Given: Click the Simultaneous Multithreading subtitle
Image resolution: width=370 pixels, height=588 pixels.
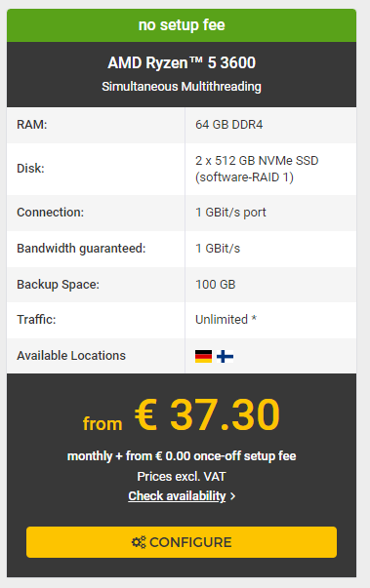Looking at the screenshot, I should [x=182, y=87].
